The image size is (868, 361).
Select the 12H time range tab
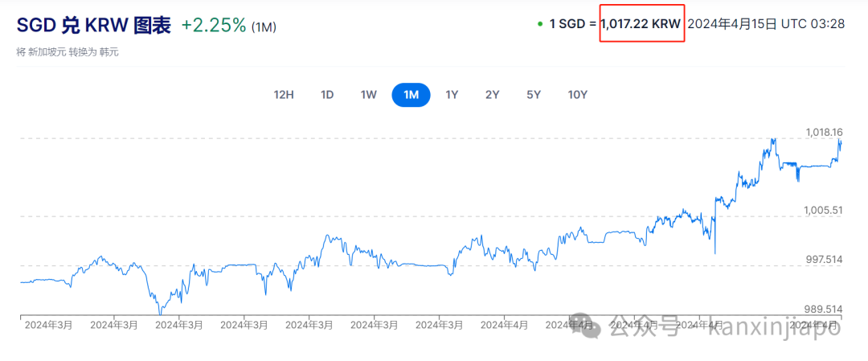click(284, 95)
